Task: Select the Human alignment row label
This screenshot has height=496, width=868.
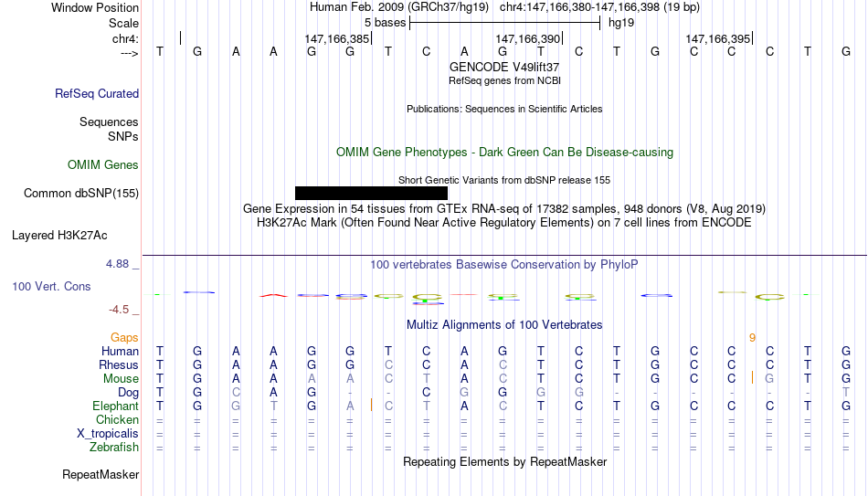Action: (120, 352)
